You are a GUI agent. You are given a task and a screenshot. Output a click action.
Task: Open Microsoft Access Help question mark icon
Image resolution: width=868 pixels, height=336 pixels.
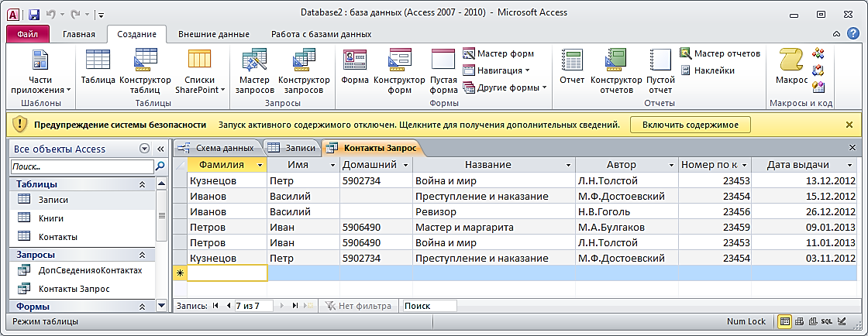click(x=853, y=34)
